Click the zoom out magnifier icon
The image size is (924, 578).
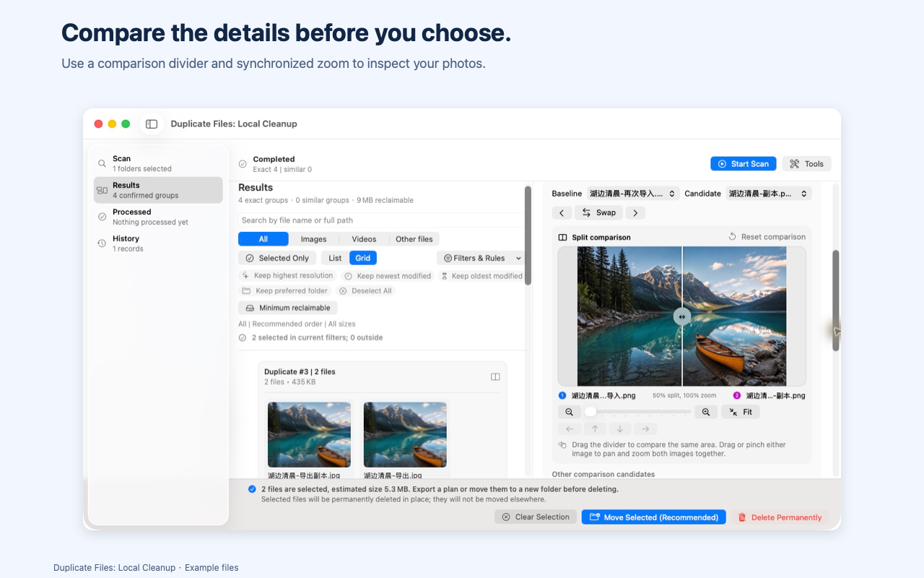(569, 412)
